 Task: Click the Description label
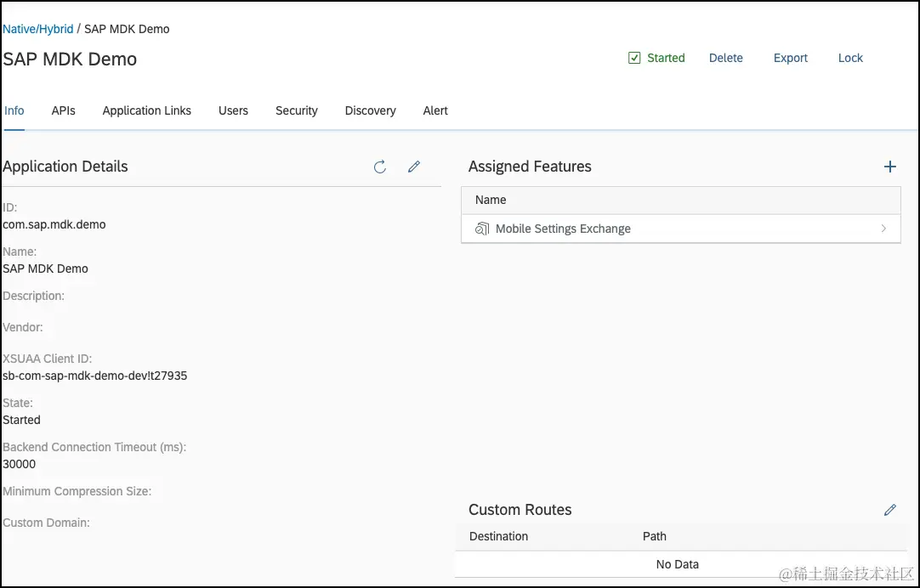(33, 296)
